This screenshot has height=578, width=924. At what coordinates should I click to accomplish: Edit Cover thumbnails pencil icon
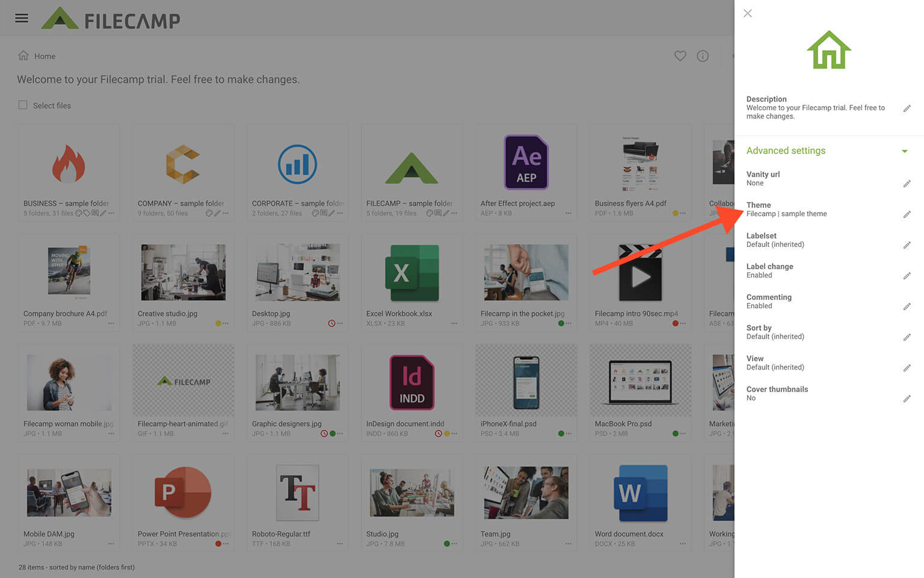click(x=907, y=399)
